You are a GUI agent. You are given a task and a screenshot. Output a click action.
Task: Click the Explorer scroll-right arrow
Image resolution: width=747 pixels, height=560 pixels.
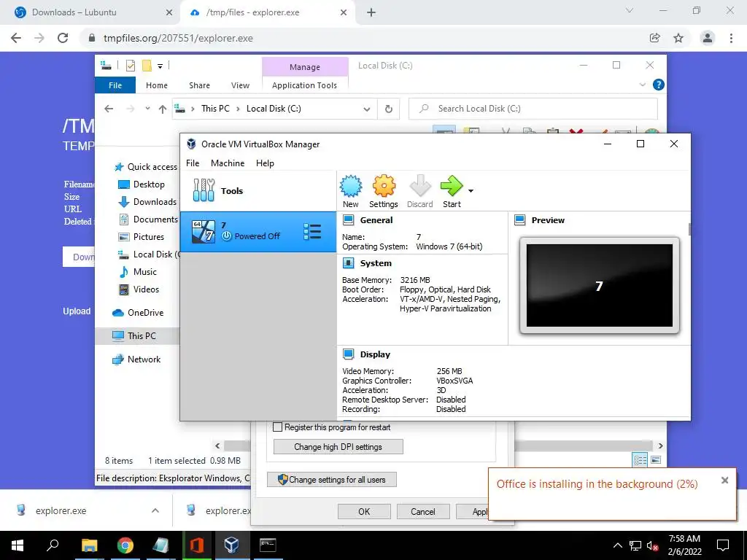pyautogui.click(x=660, y=446)
